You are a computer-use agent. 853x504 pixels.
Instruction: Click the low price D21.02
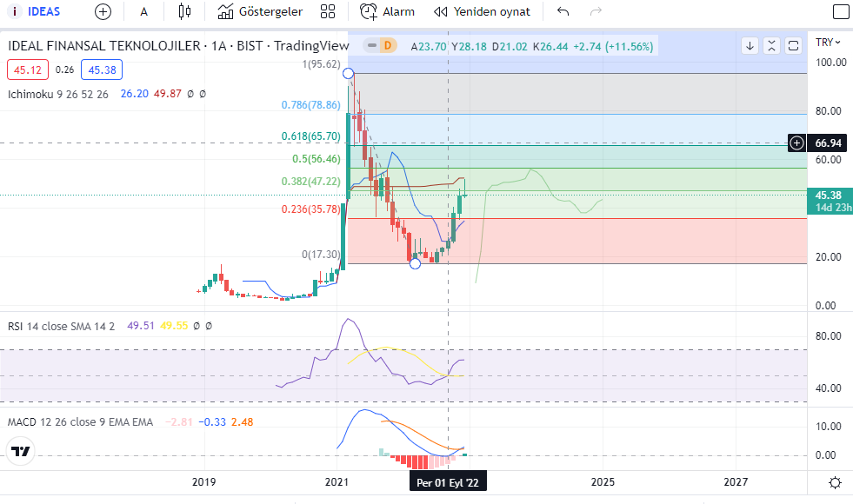(x=510, y=47)
